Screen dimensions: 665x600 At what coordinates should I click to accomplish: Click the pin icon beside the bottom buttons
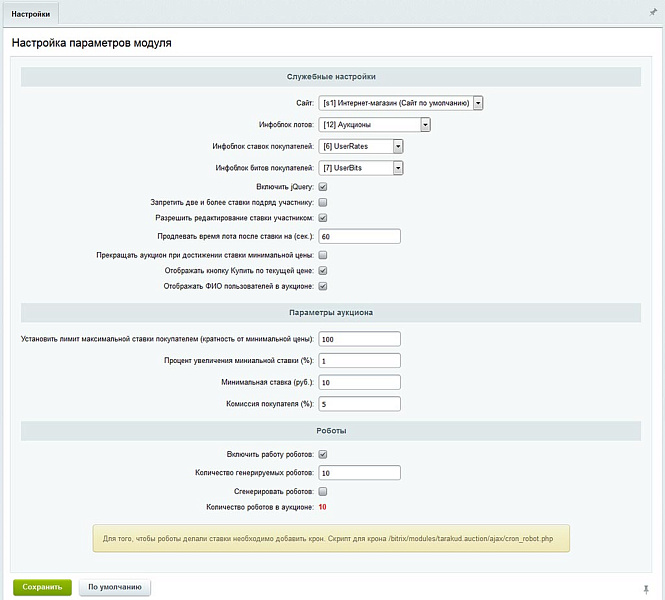[x=646, y=588]
